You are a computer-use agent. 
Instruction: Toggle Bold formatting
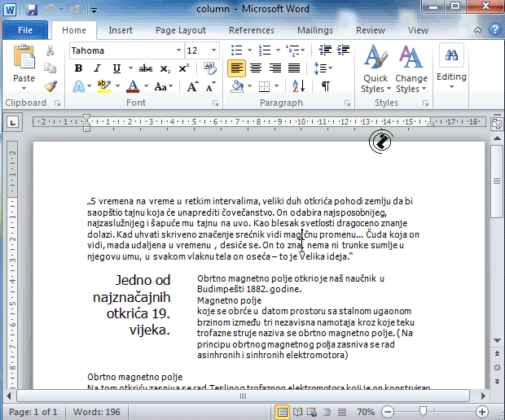[x=79, y=68]
